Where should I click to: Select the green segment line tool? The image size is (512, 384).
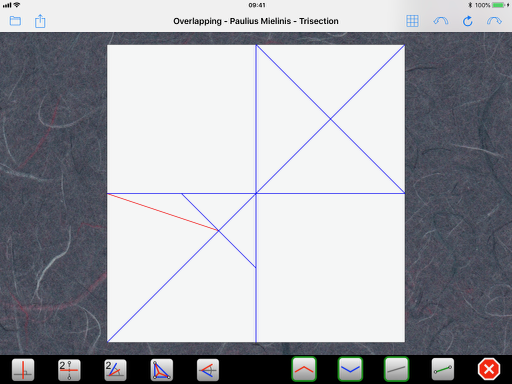443,369
